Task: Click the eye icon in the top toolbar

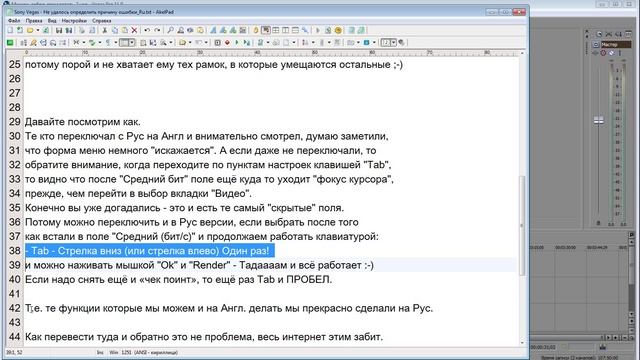Action: (190, 30)
